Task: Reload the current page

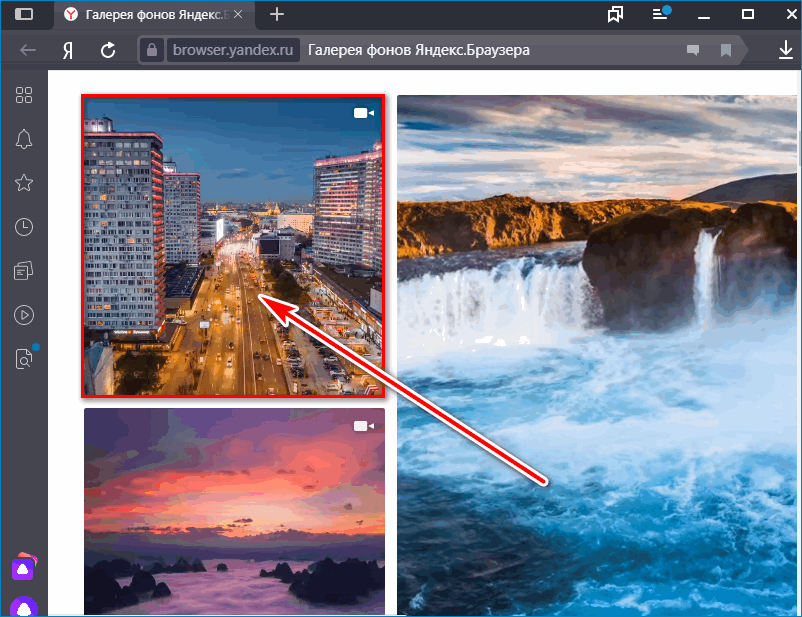Action: (108, 50)
